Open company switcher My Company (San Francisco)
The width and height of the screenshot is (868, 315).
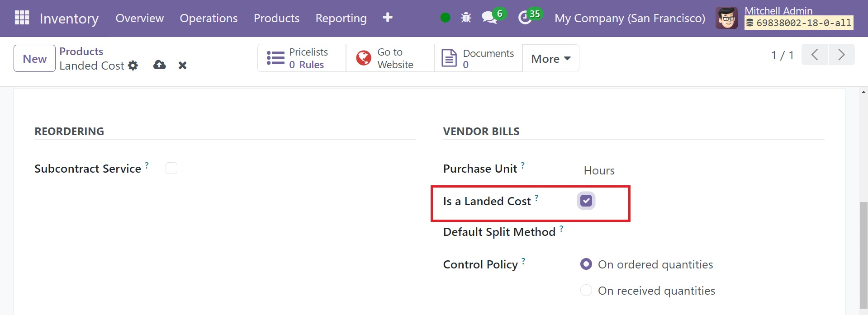click(x=630, y=18)
